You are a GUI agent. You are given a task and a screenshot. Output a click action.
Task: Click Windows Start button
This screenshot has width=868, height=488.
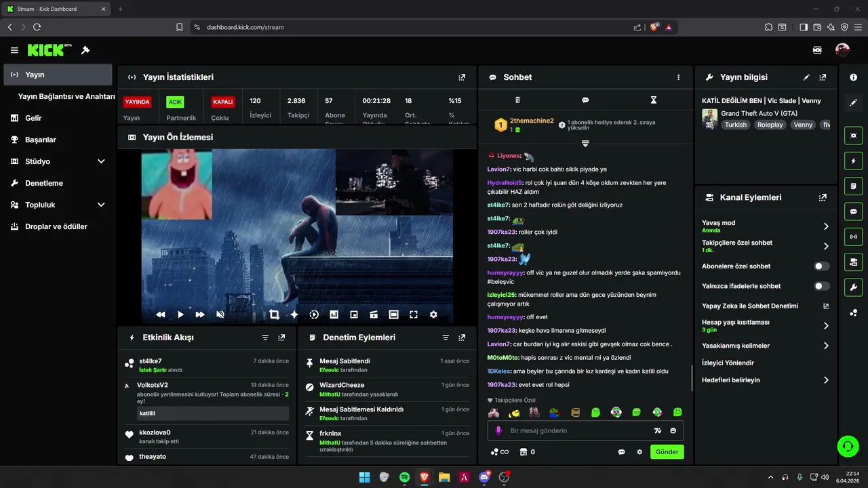[x=365, y=477]
